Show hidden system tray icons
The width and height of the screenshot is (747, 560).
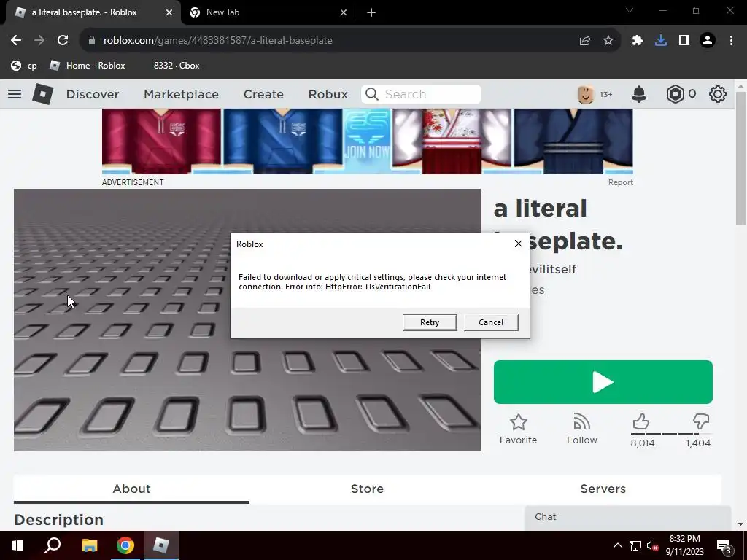pyautogui.click(x=617, y=545)
